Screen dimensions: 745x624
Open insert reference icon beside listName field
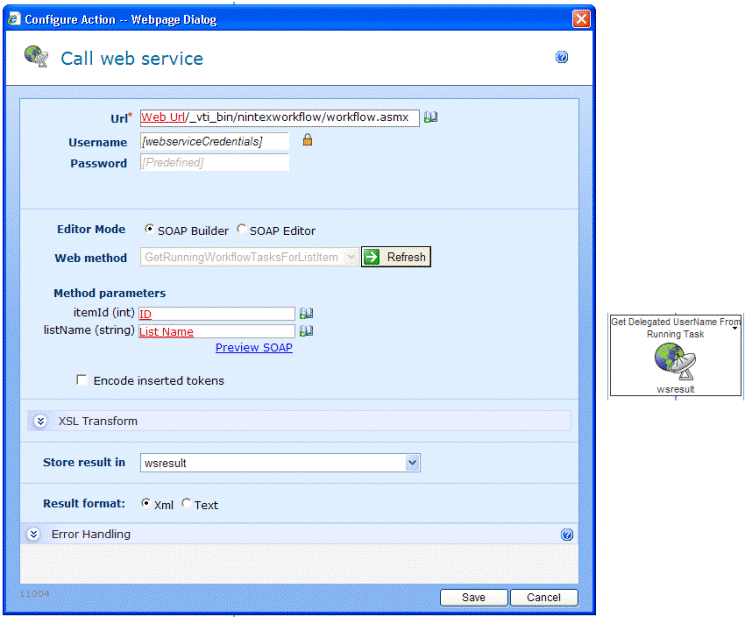click(x=306, y=331)
